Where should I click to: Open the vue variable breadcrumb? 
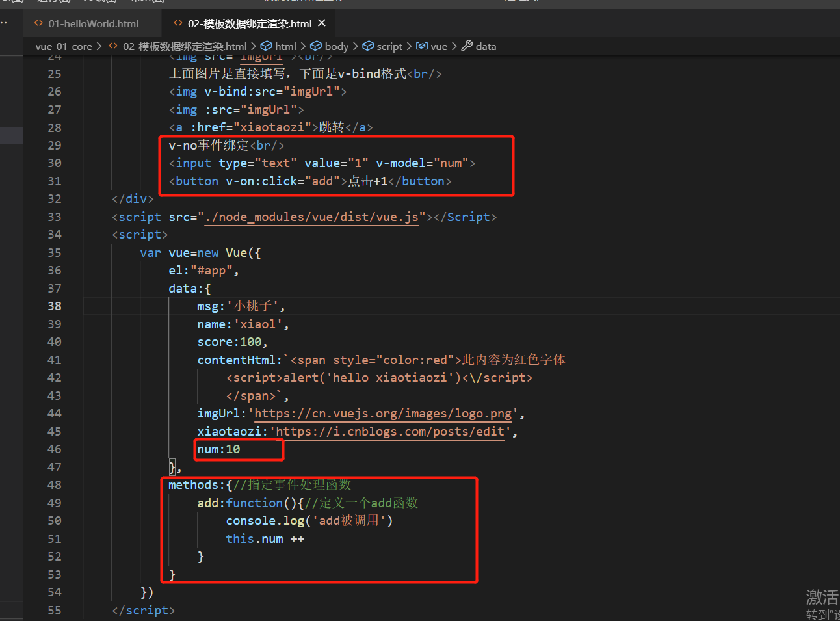pos(439,46)
